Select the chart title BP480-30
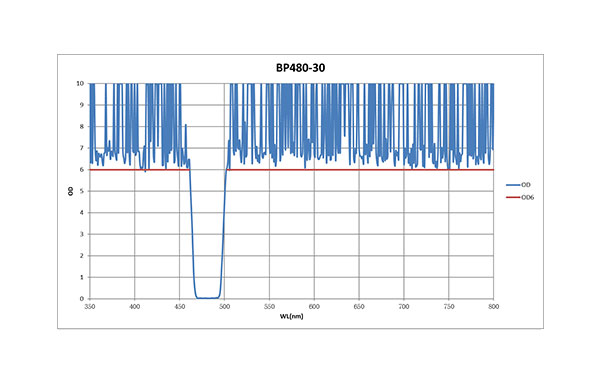Screen dimensions: 600x383 click(x=300, y=68)
